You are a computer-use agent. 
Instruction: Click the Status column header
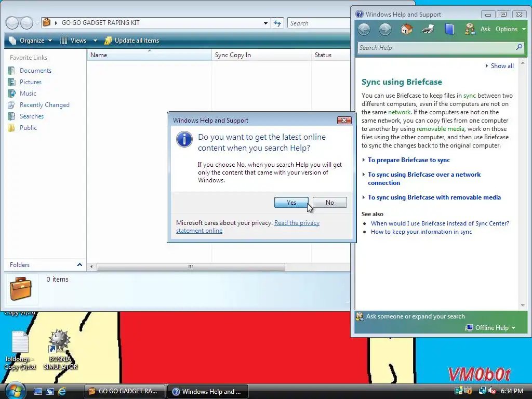330,55
